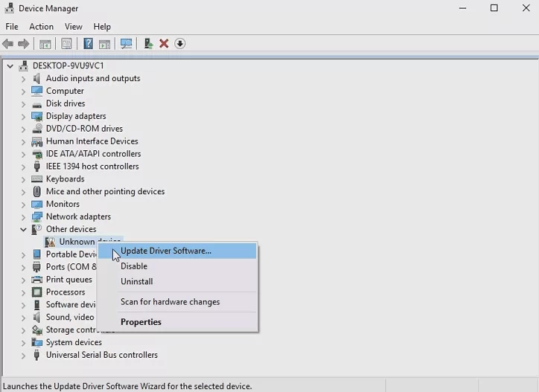Open the Help question mark toolbar icon
This screenshot has height=392, width=539.
coord(89,44)
